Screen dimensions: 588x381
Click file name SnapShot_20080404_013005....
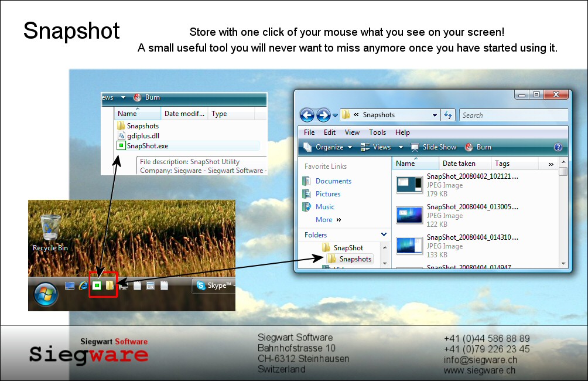tap(473, 206)
